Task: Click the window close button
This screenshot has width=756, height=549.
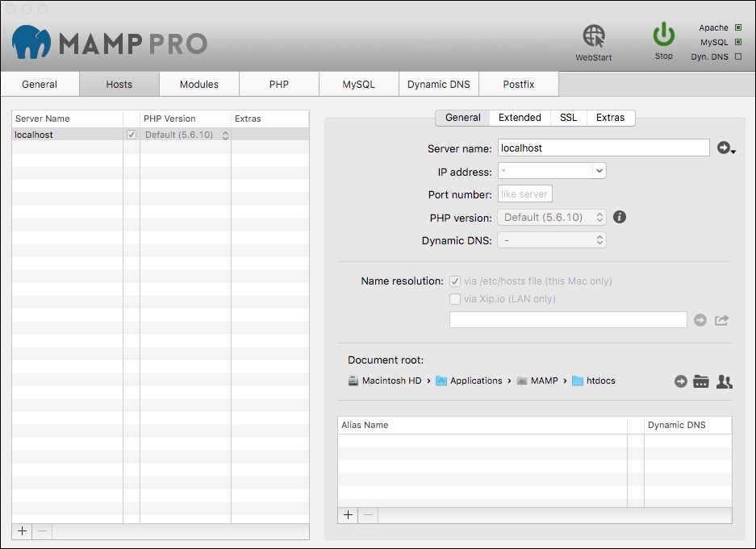Action: coord(10,9)
